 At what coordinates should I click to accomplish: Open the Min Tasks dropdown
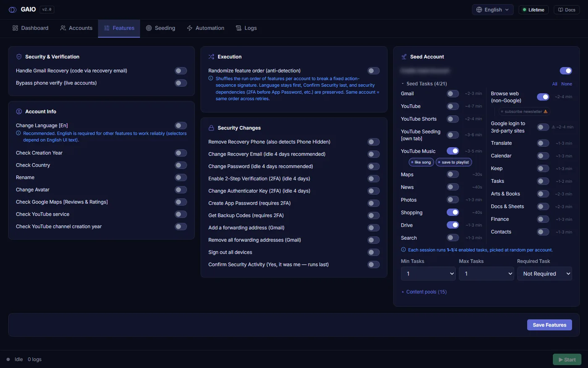click(x=428, y=273)
